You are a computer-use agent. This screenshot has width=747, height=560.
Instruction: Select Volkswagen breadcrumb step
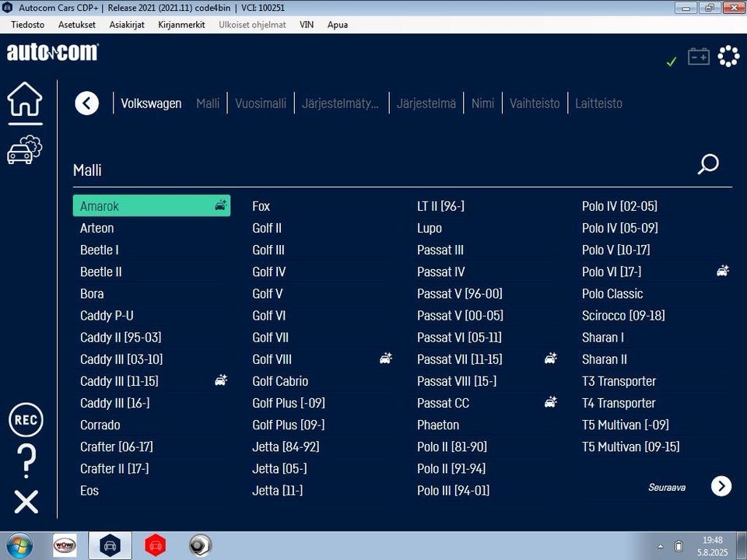click(151, 103)
